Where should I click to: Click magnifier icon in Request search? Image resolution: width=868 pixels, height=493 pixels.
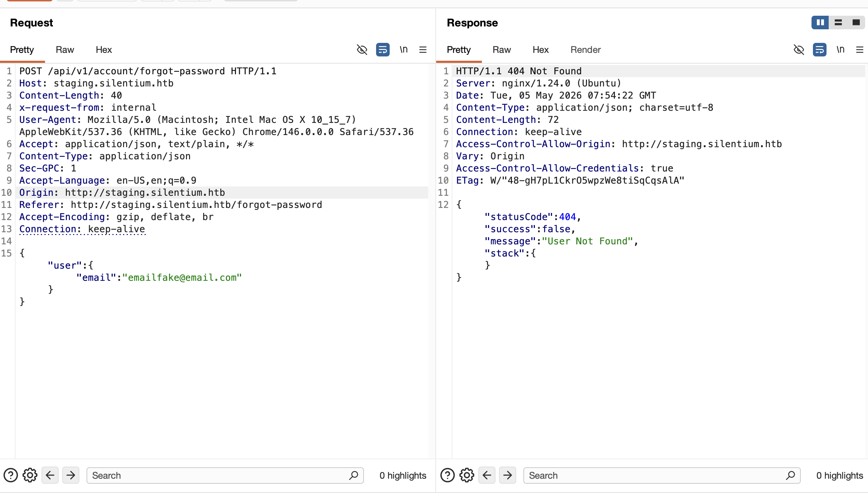coord(354,475)
